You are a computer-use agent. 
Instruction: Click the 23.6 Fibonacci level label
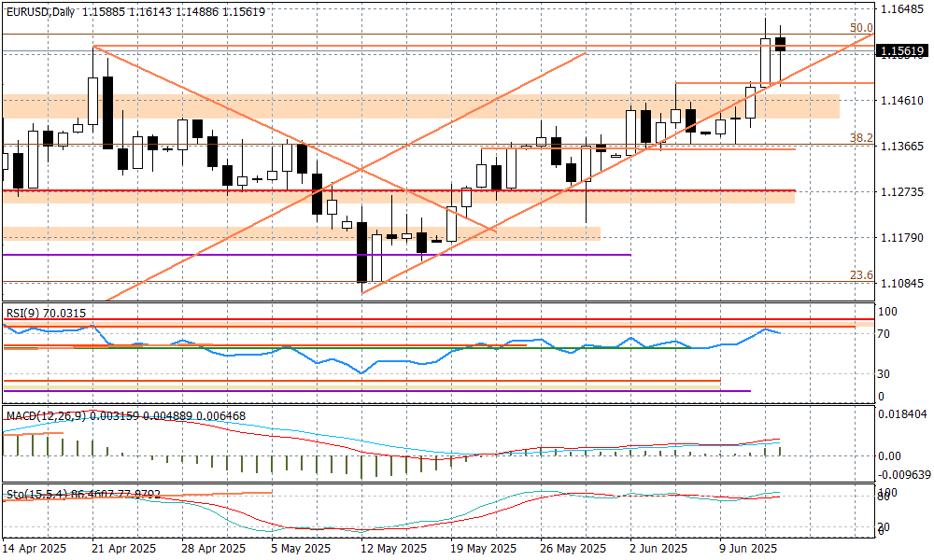(860, 275)
